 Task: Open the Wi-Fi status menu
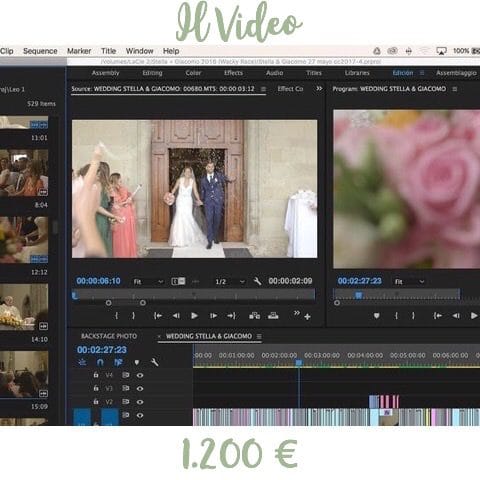pos(424,51)
